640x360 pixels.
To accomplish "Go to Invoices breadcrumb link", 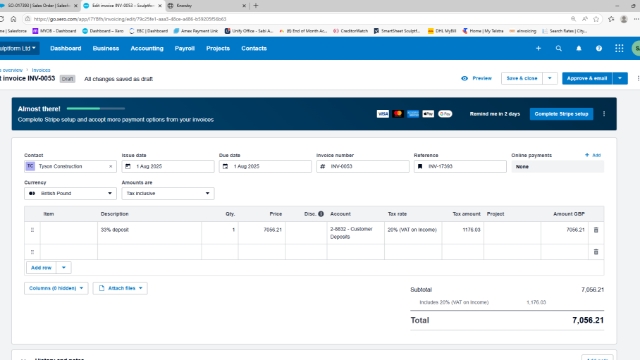I will (41, 70).
